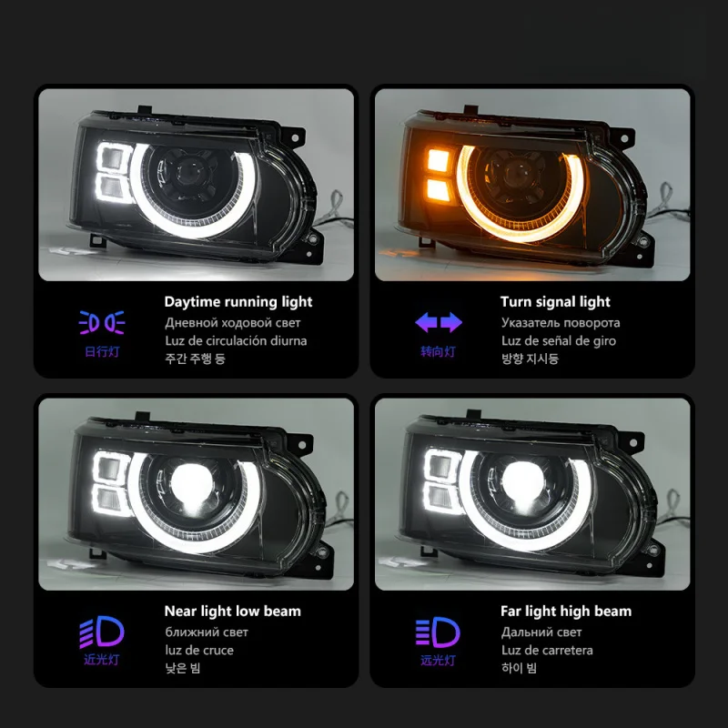This screenshot has height=728, width=728.
Task: Click the "Luz de circulación diurna" text
Action: point(236,340)
